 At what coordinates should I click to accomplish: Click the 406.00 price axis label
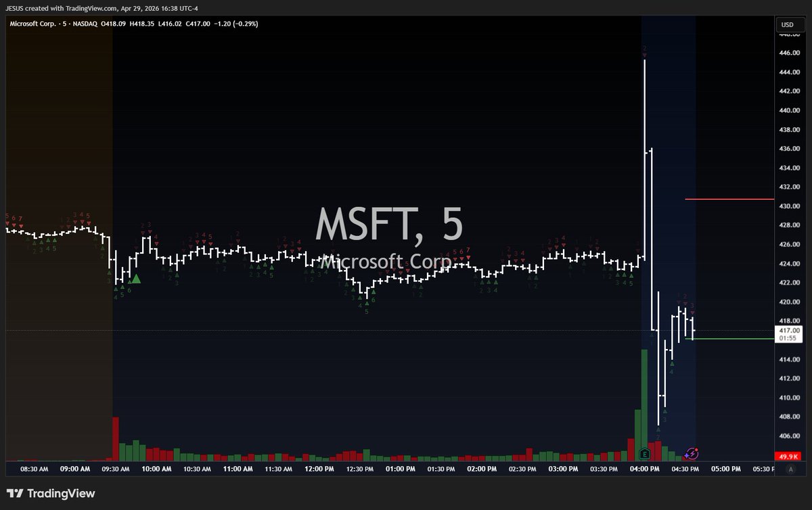(x=789, y=437)
